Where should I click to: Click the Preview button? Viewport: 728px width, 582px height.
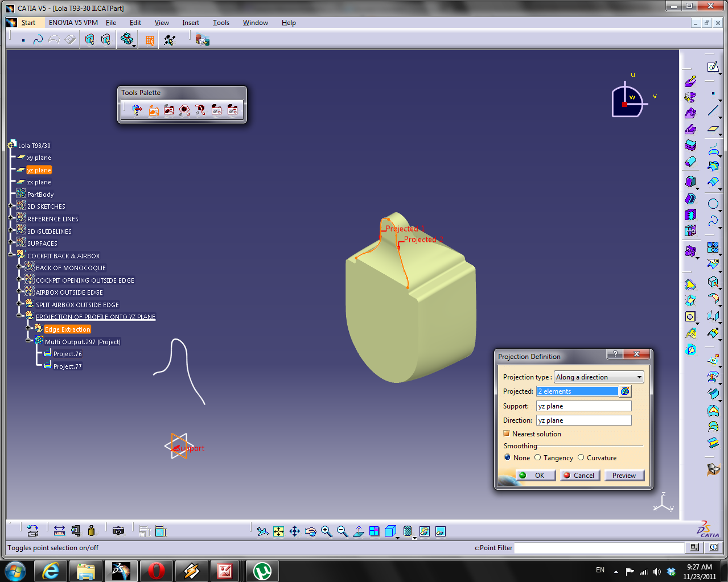pos(624,476)
